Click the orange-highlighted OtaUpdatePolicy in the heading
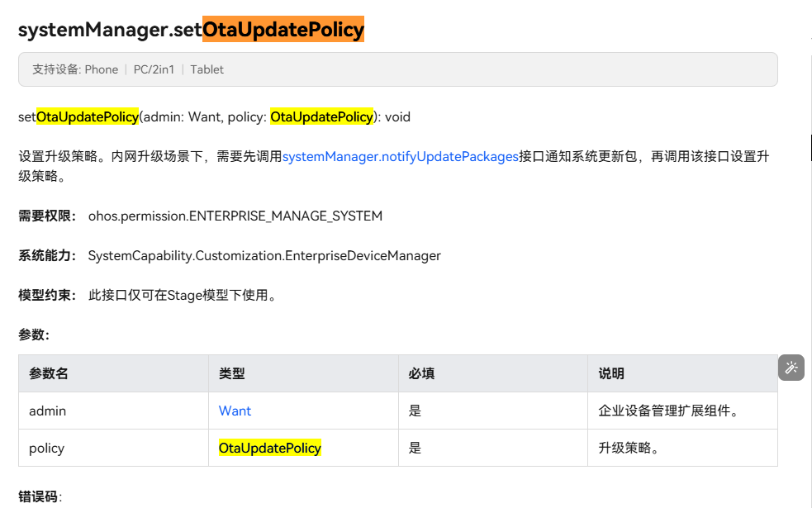This screenshot has height=508, width=812. [x=283, y=29]
